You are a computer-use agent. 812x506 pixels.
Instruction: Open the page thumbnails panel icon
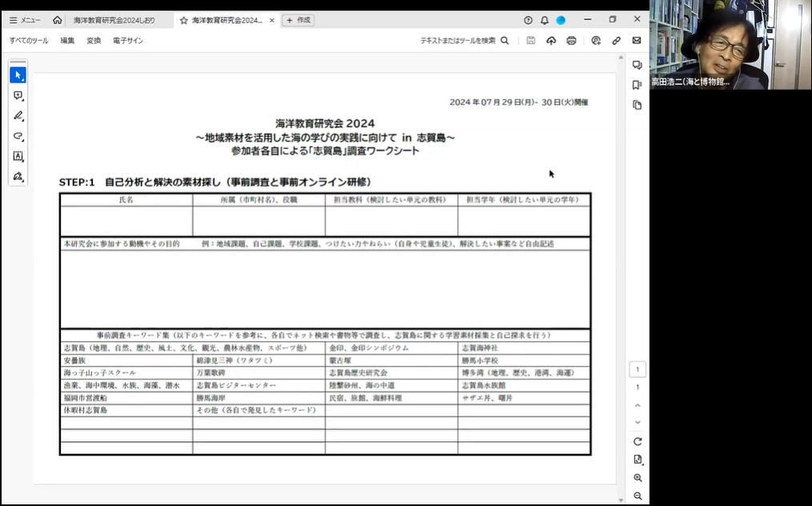[x=637, y=105]
